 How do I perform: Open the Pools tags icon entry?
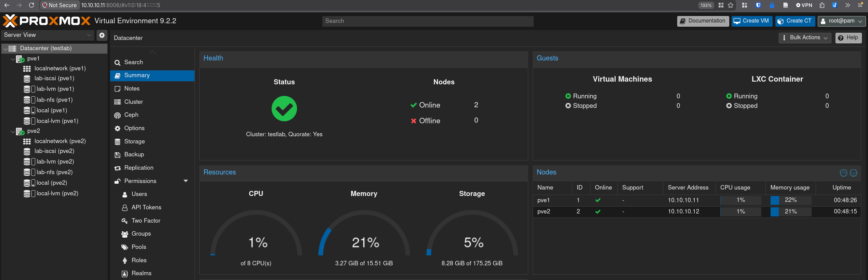tap(125, 247)
